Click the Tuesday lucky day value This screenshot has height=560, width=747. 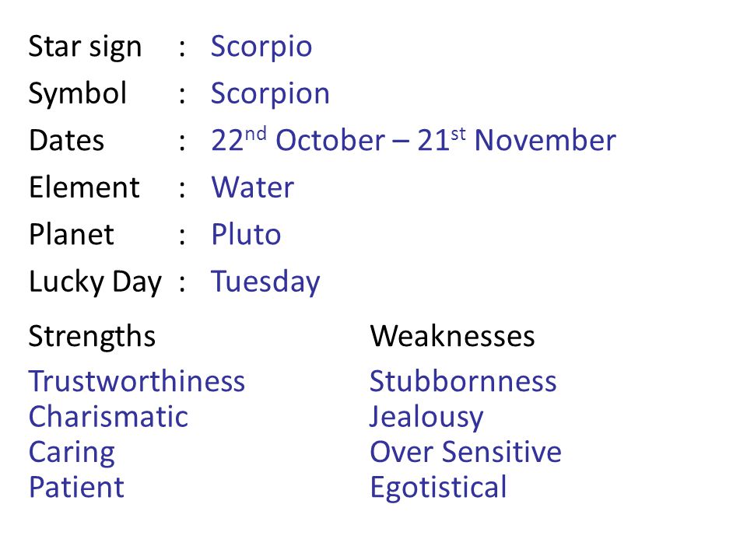point(265,282)
